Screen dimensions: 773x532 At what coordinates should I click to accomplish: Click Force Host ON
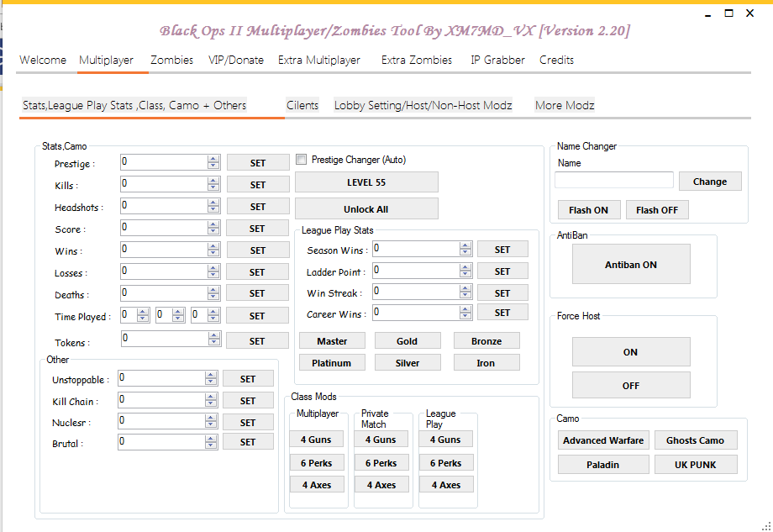(x=631, y=351)
